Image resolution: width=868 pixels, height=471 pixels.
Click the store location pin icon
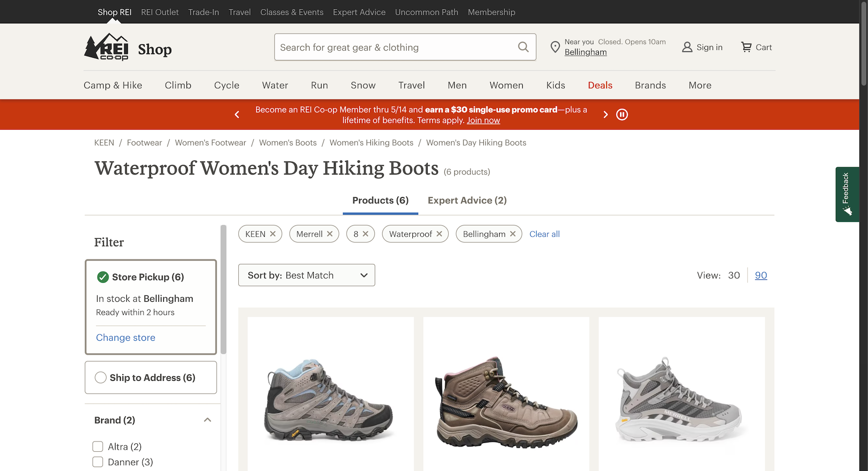[x=555, y=47]
